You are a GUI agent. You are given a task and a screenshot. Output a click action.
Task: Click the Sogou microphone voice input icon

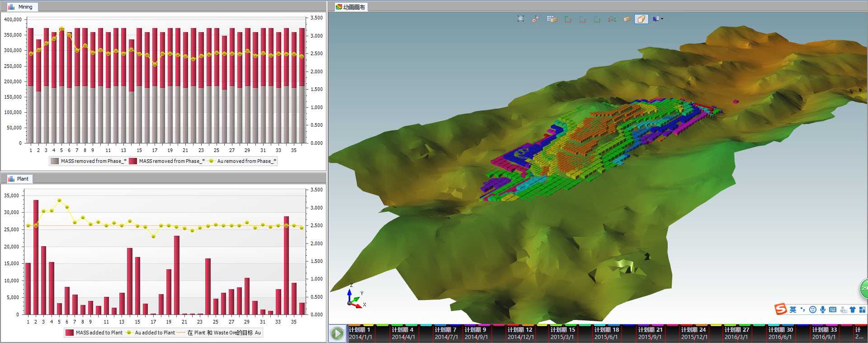coord(823,310)
